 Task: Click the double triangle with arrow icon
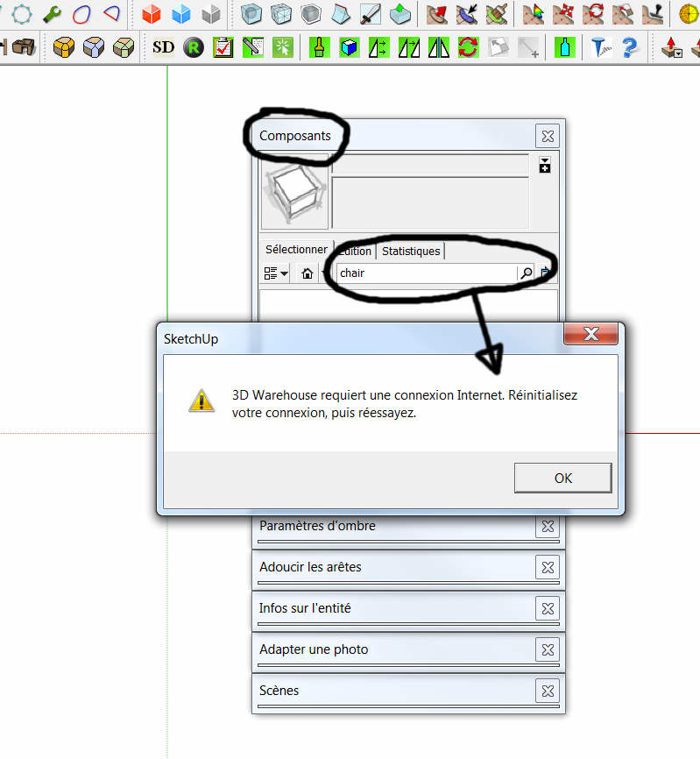pyautogui.click(x=409, y=47)
